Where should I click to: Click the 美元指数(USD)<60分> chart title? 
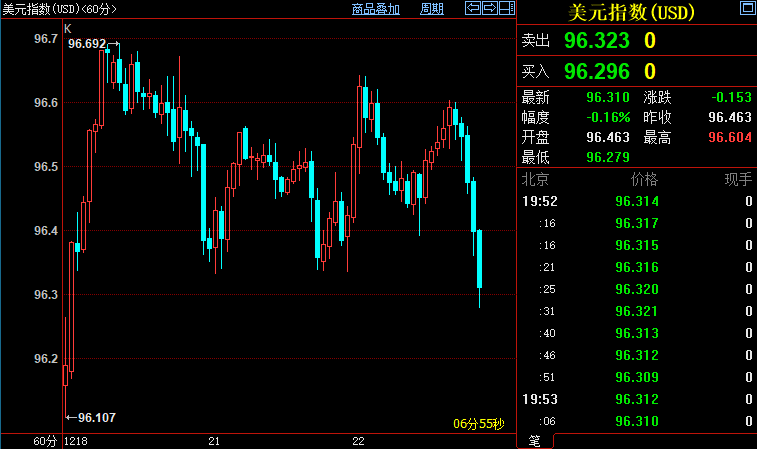[x=60, y=9]
